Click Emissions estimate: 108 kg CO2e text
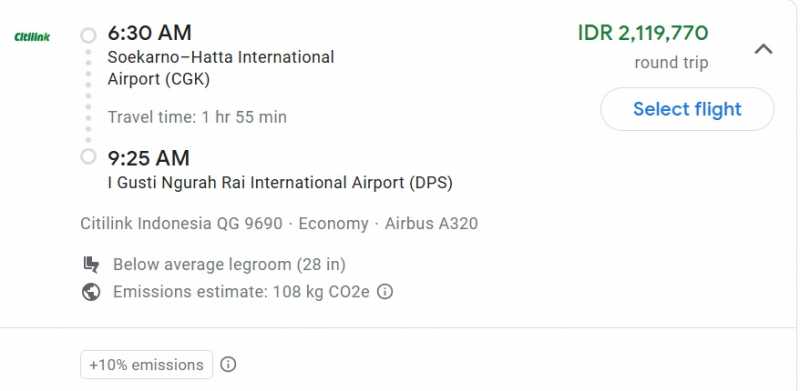The image size is (800, 391). 241,292
